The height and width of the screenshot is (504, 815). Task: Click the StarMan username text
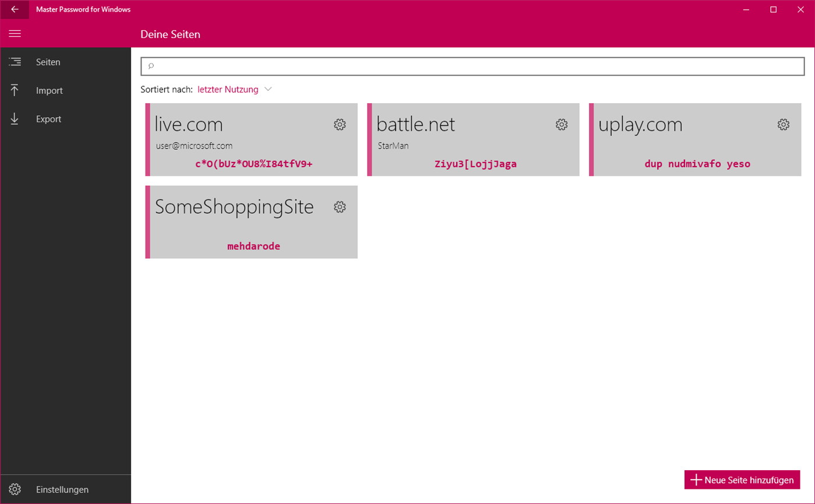(x=393, y=146)
